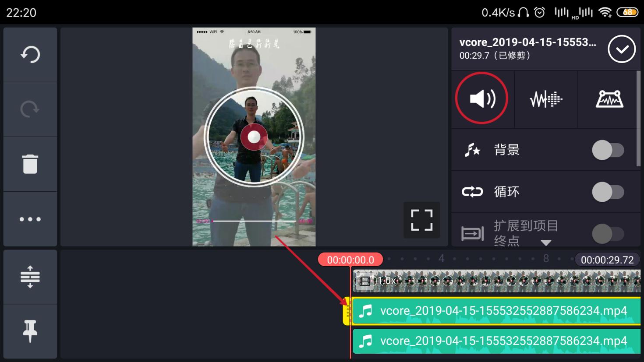Tap the undo arrow icon
The height and width of the screenshot is (362, 644).
click(30, 55)
